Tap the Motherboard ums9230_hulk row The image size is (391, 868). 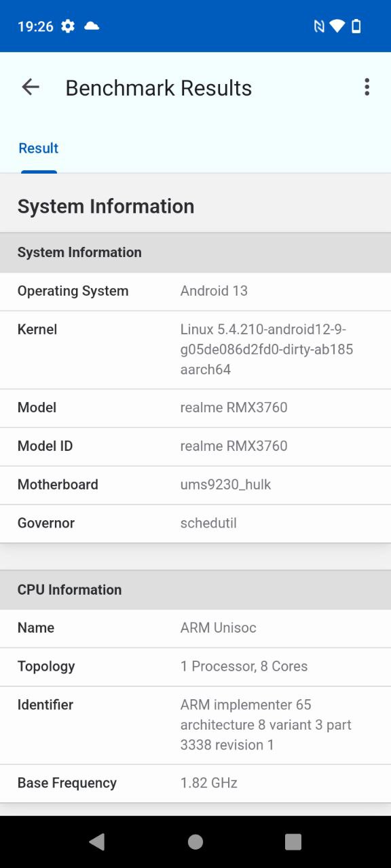pos(195,485)
